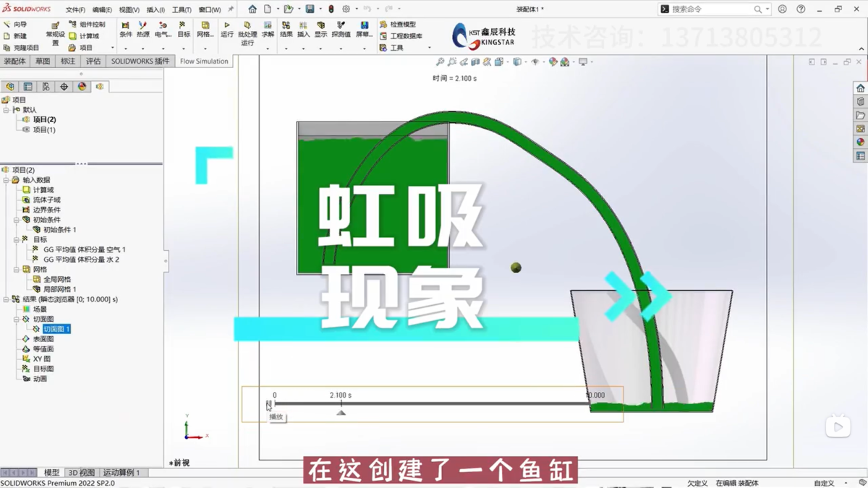Viewport: 868px width, 488px height.
Task: Click the Rebuild traffic light icon
Action: coord(331,9)
